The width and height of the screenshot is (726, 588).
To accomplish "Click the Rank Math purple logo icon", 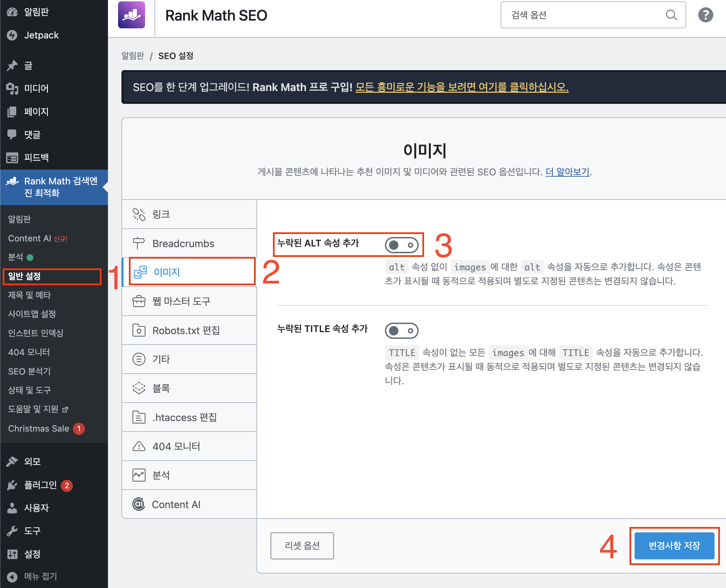I will click(132, 15).
